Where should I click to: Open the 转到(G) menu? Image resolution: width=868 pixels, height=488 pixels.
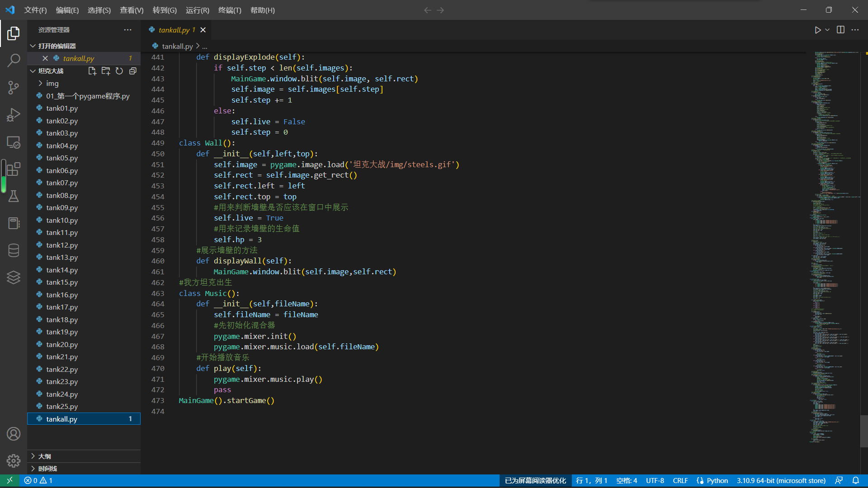[165, 10]
